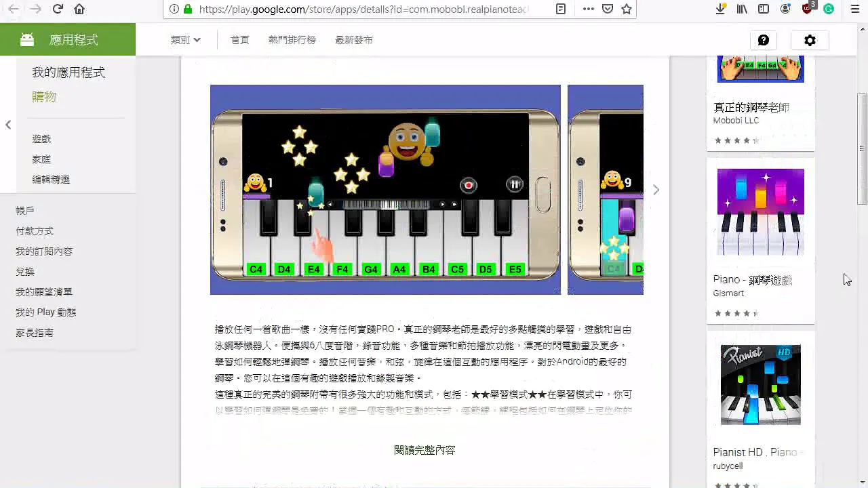
Task: Open 帳戶 in the sidebar
Action: [25, 211]
